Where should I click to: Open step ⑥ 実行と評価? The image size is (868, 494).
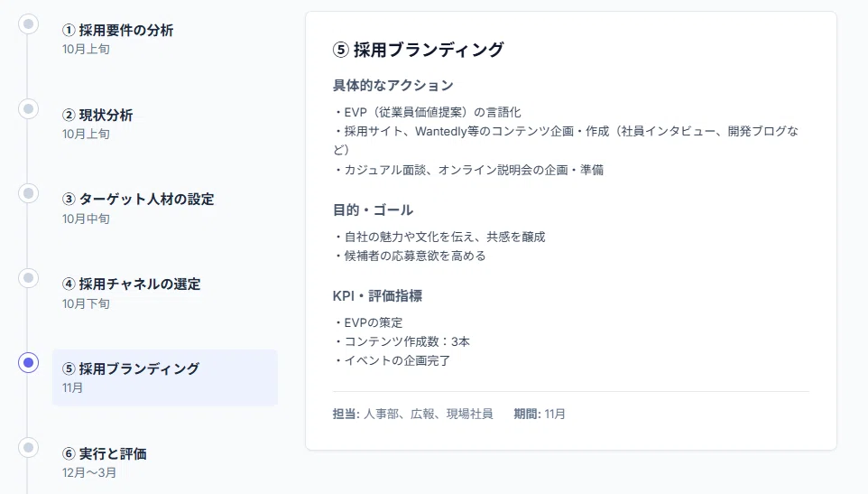click(165, 462)
